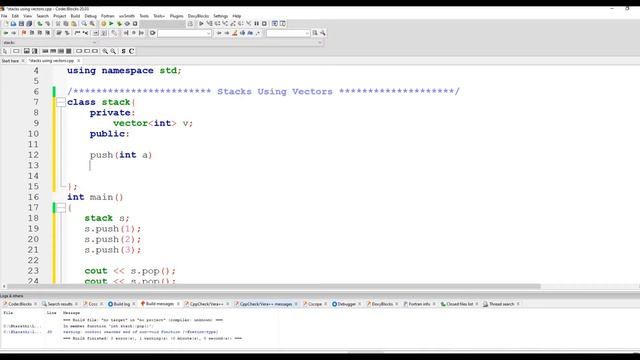
Task: Close the Start here tab
Action: click(23, 61)
